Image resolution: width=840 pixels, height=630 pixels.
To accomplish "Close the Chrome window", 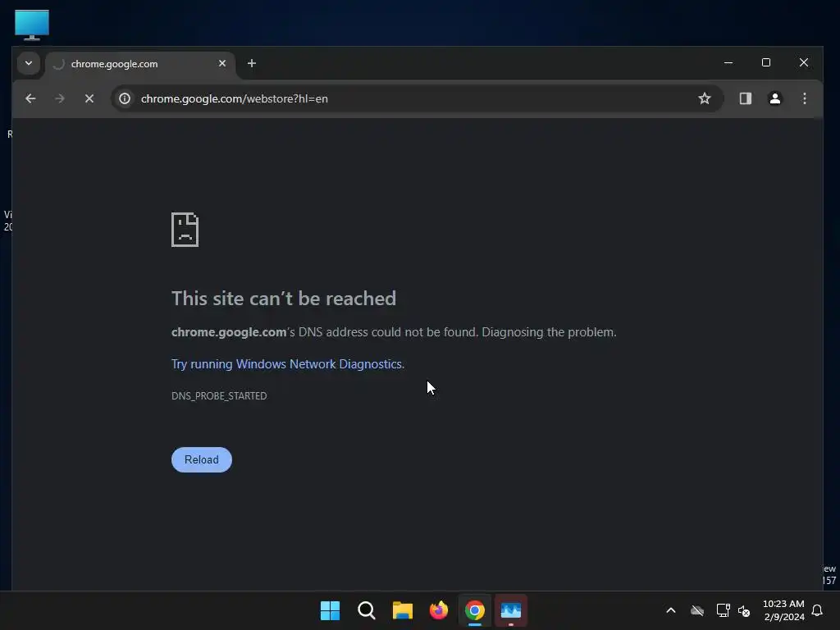I will (804, 62).
